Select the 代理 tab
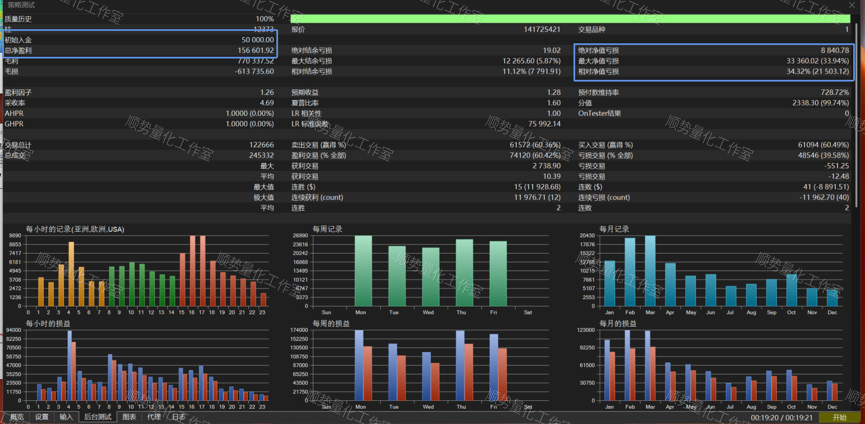 tap(154, 417)
